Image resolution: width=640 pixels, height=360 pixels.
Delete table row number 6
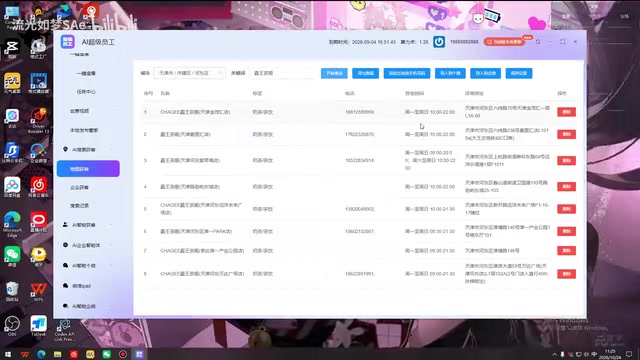coord(567,231)
